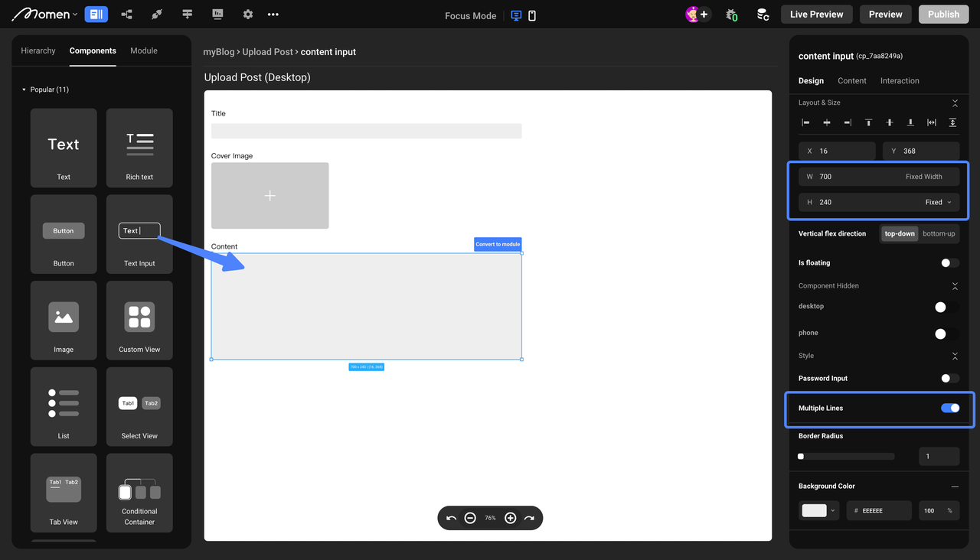Click the Cover Image upload placeholder
This screenshot has height=560, width=980.
269,195
